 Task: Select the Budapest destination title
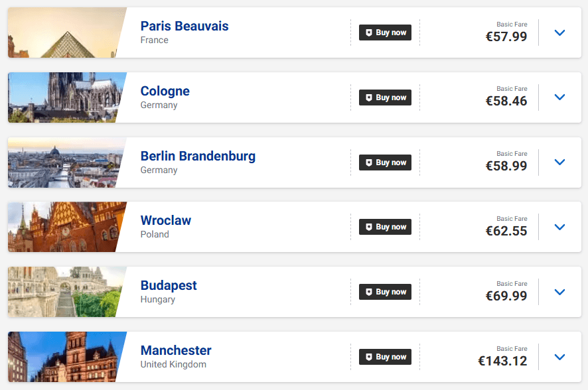pyautogui.click(x=169, y=285)
